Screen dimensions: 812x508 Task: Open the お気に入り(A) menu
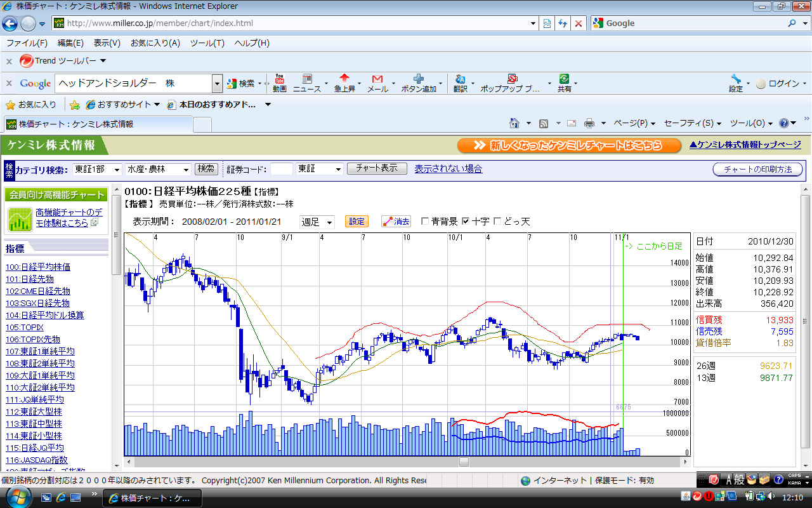click(x=155, y=43)
